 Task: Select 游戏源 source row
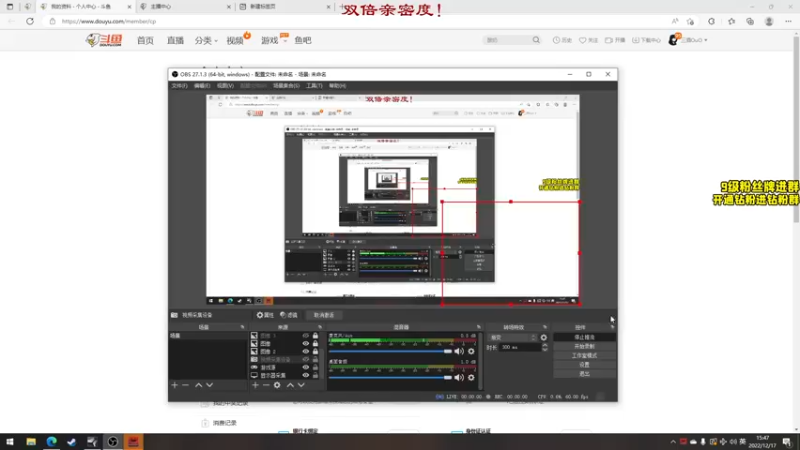(x=285, y=367)
